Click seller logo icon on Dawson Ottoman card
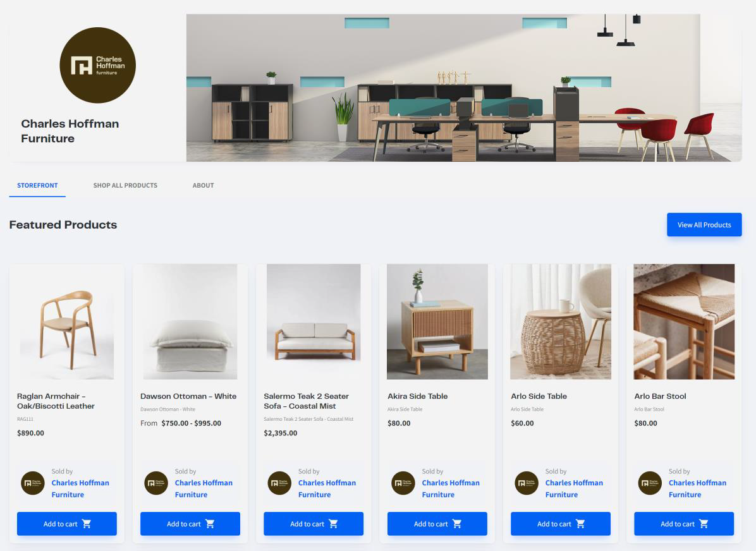Viewport: 756px width, 551px height. click(x=156, y=483)
